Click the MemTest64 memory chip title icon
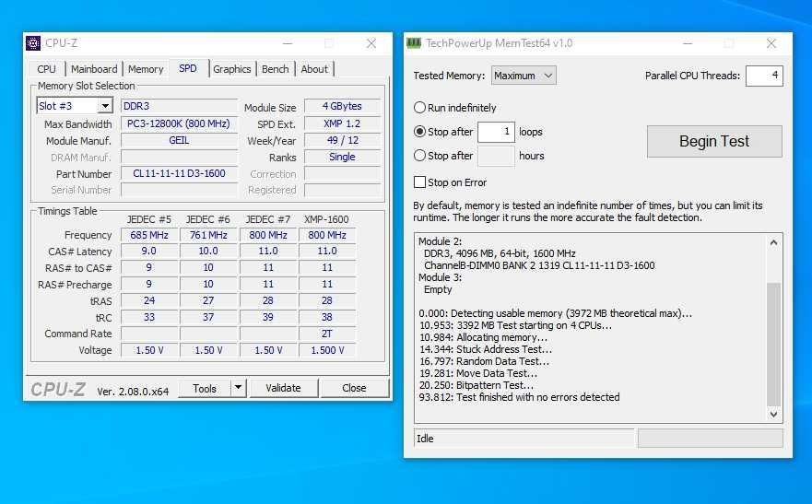Screen dimensions: 812x504 point(414,43)
